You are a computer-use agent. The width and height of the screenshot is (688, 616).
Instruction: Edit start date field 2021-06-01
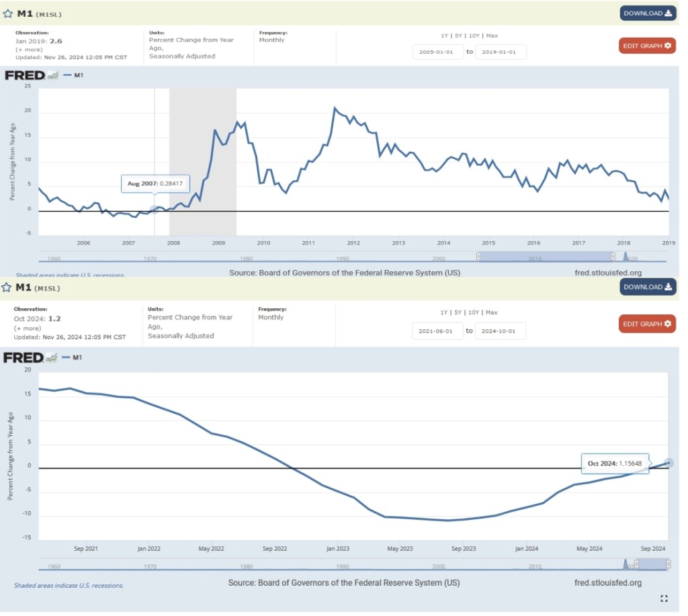(x=437, y=331)
